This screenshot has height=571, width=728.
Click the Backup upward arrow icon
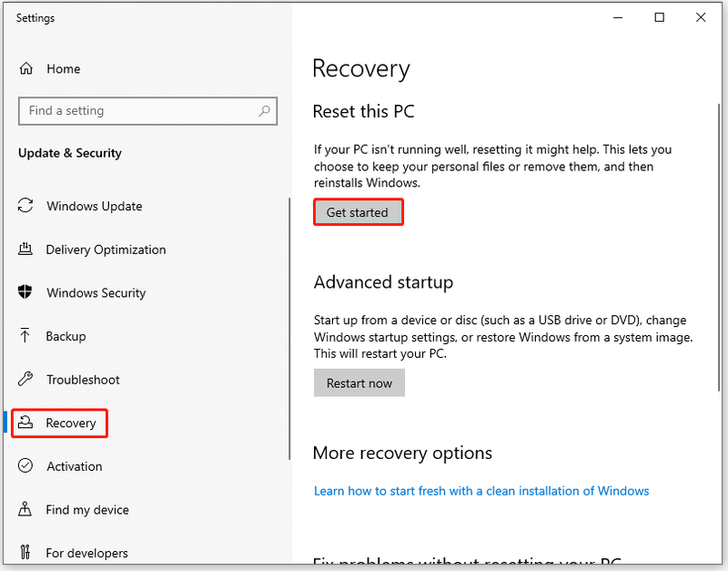[25, 335]
